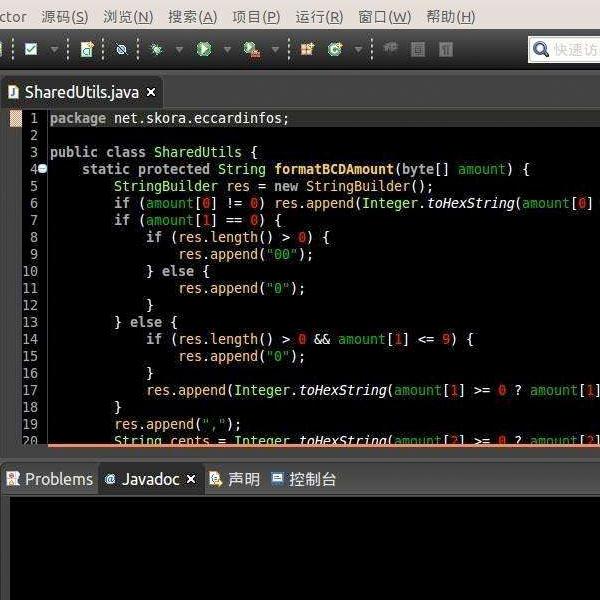
Task: Select the SharedUtils.java editor tab
Action: pos(82,93)
